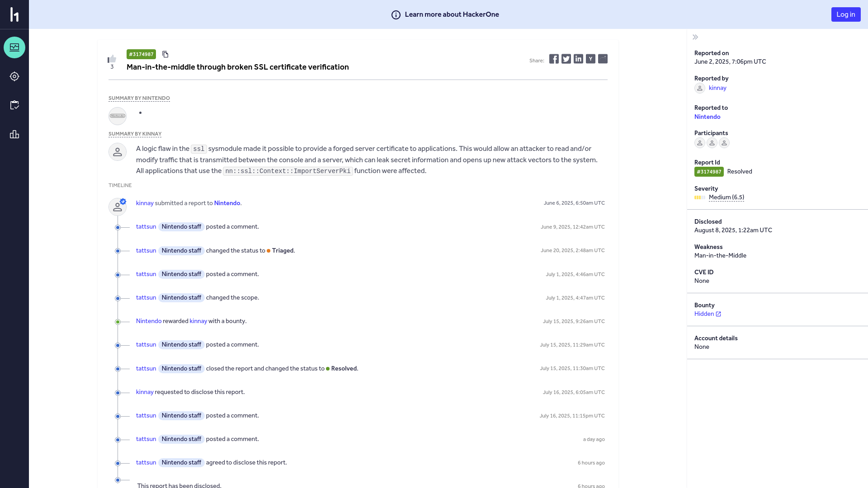Viewport: 868px width, 488px height.
Task: Click the nn::ssl::Context::ImportServerPki code snippet
Action: pyautogui.click(x=288, y=171)
